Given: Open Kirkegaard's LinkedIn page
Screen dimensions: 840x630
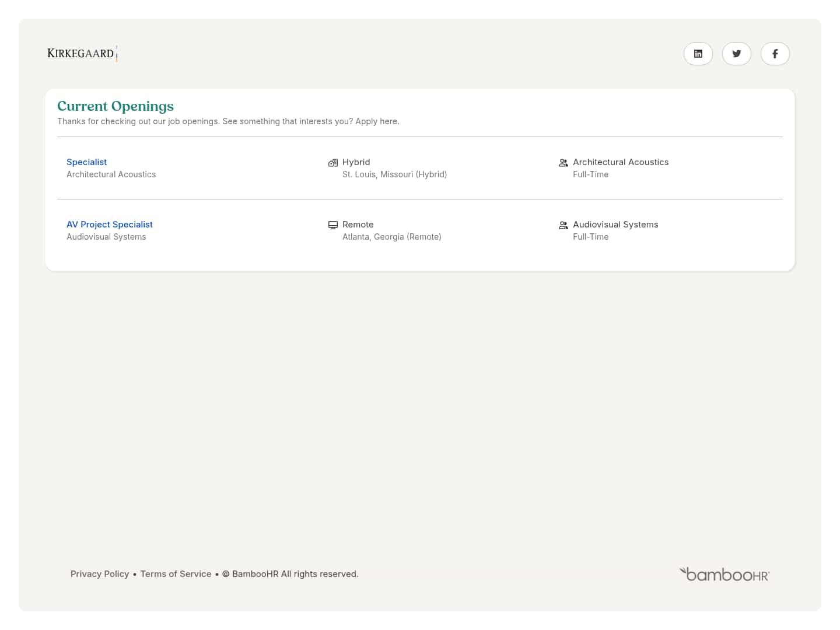Looking at the screenshot, I should (x=698, y=54).
